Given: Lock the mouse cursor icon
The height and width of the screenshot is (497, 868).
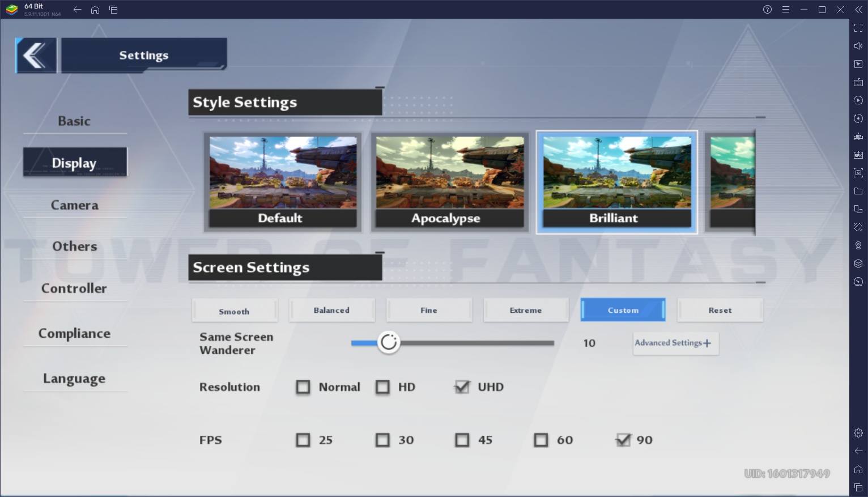Looking at the screenshot, I should [x=858, y=64].
